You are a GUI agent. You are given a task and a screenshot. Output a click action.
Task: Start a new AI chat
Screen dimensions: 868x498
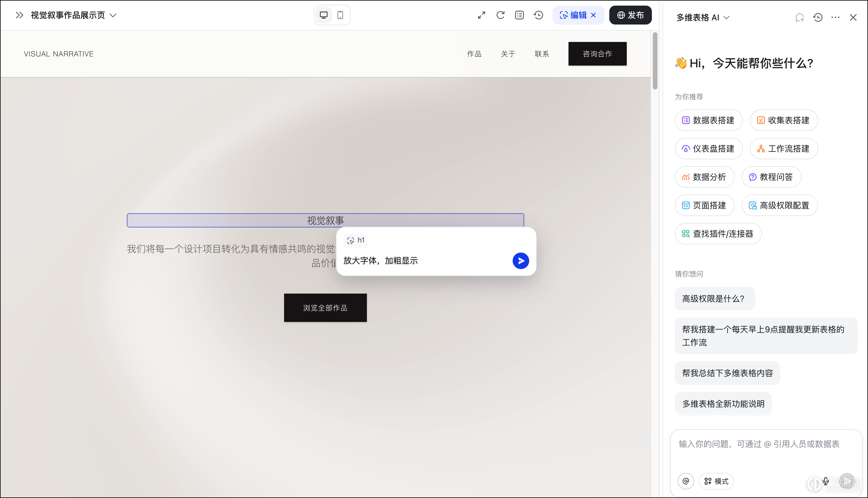point(799,17)
